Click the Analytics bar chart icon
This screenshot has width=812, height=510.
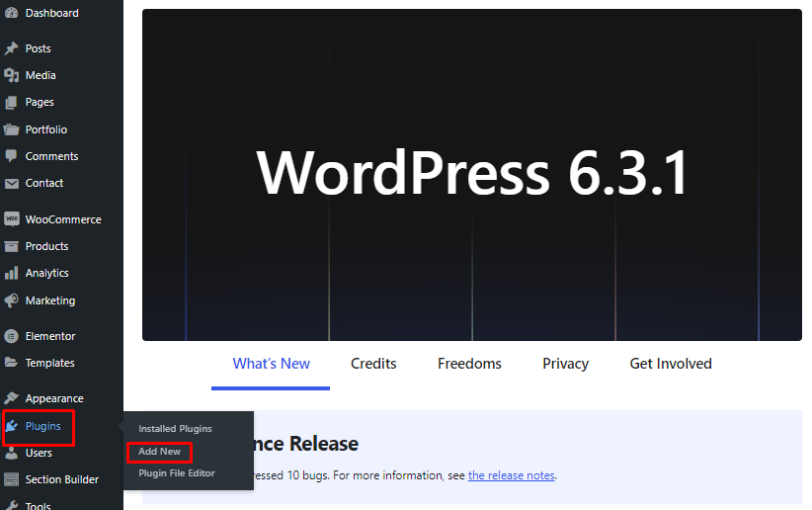click(12, 273)
